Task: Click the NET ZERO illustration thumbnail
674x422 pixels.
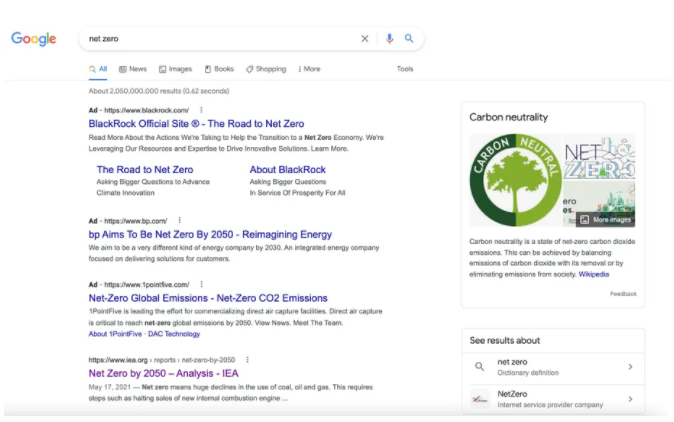Action: pyautogui.click(x=599, y=156)
